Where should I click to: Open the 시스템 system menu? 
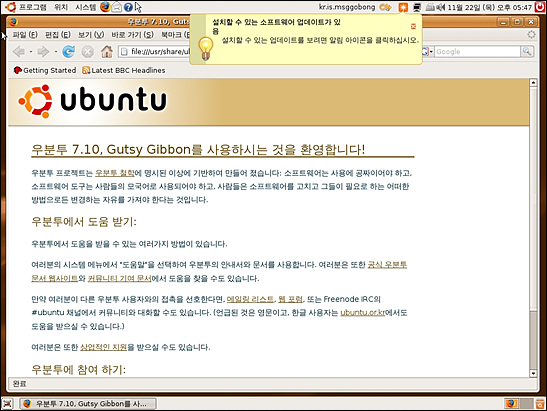click(x=85, y=7)
